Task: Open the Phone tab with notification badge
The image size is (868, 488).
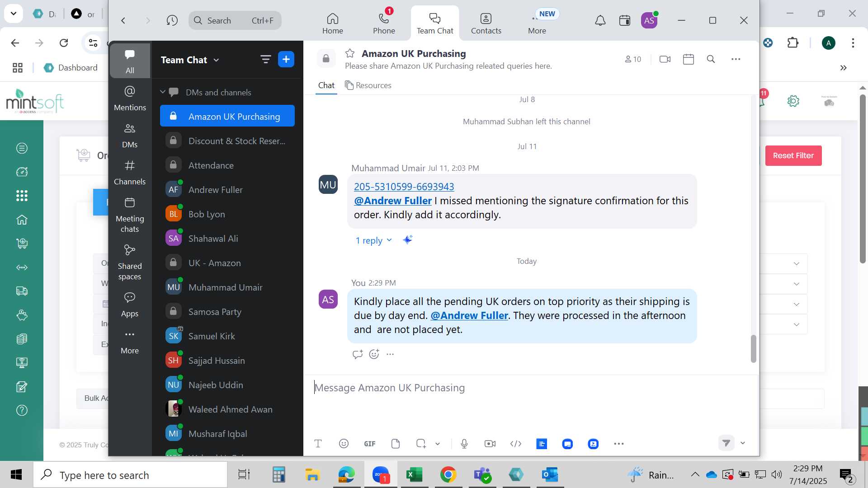Action: click(384, 23)
